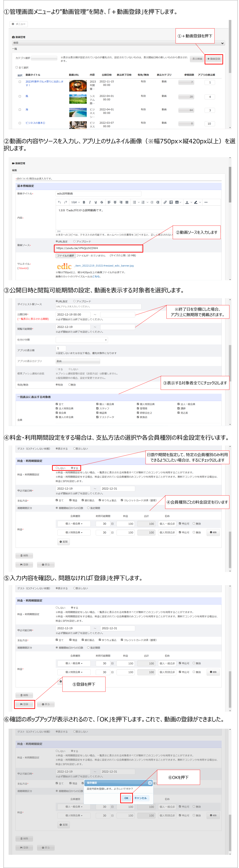
Task: Click the redo icon in the editor toolbar
Action: tap(65, 202)
